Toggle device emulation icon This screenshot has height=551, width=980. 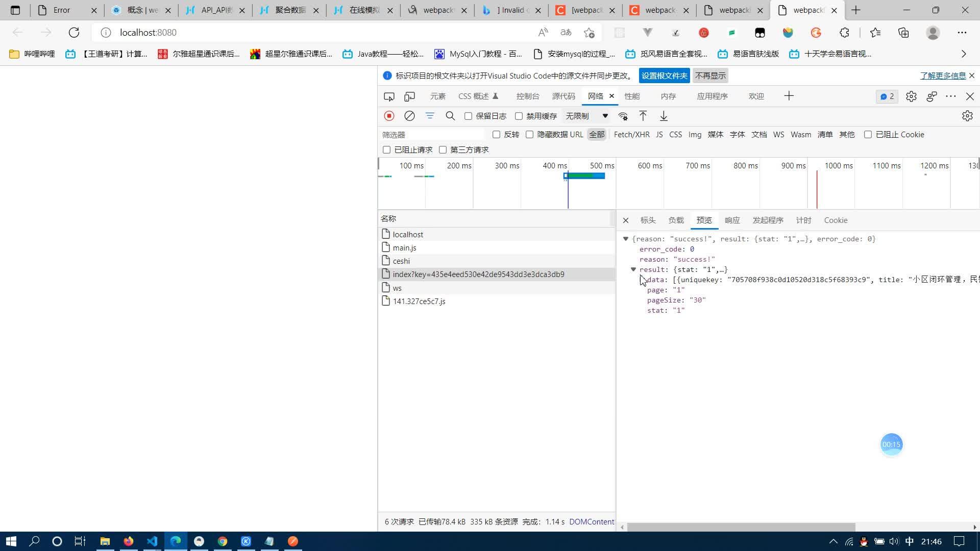(x=409, y=96)
